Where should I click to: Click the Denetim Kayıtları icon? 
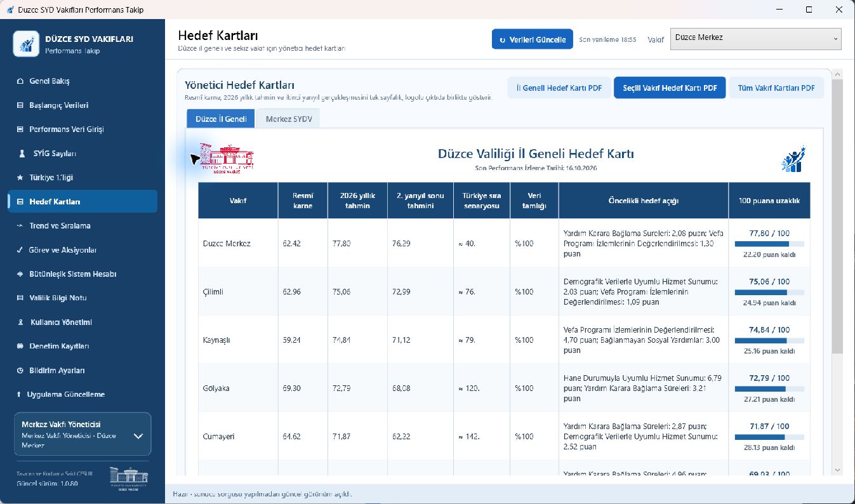click(x=20, y=347)
